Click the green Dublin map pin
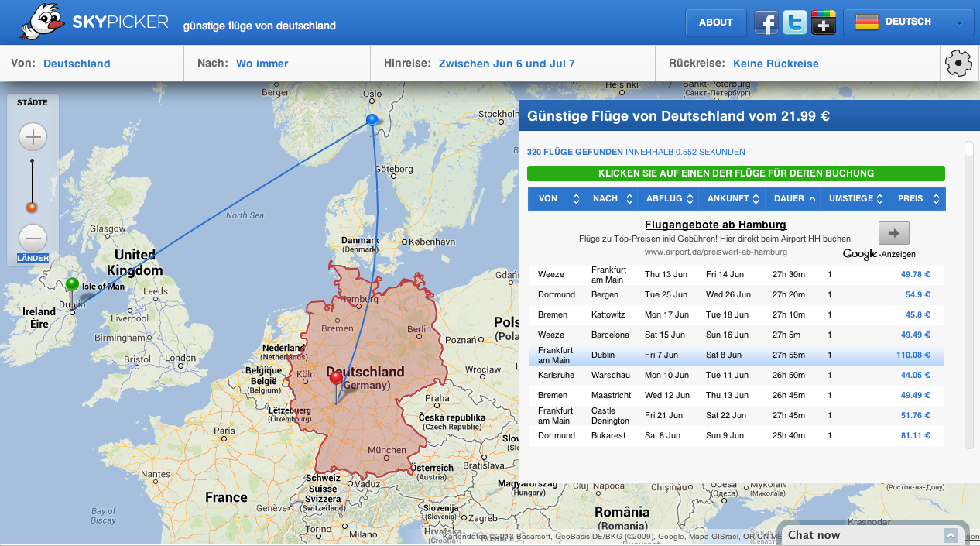Image resolution: width=980 pixels, height=546 pixels. 72,284
